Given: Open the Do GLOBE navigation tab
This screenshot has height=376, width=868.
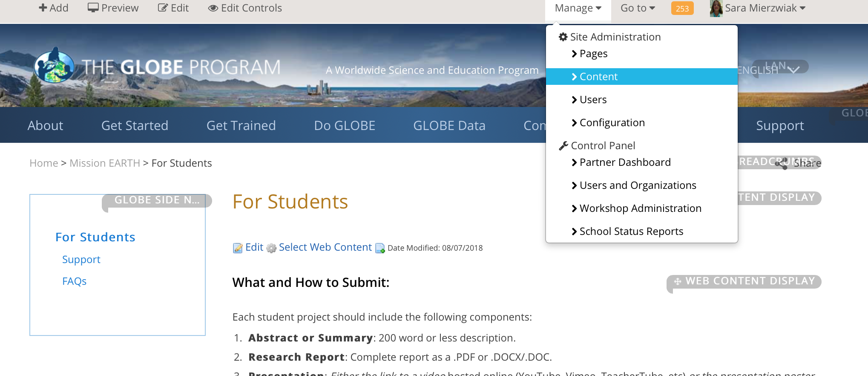Looking at the screenshot, I should click(x=345, y=125).
